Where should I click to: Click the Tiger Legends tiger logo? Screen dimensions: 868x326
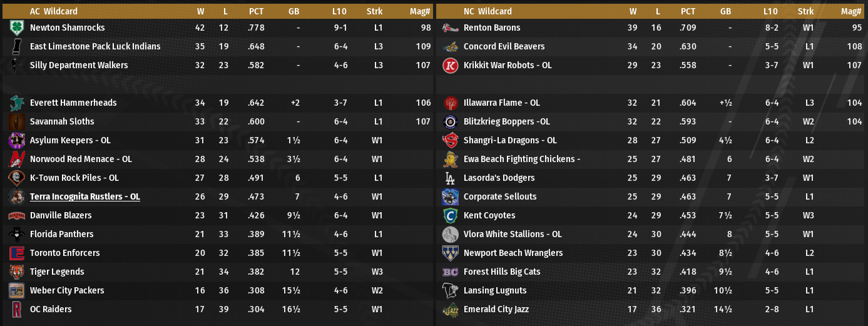pos(17,272)
